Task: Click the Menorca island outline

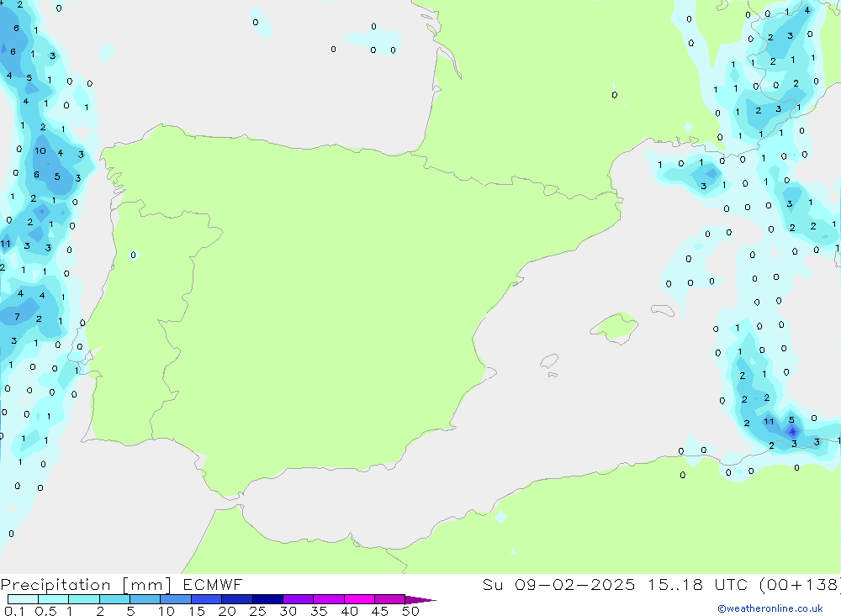Action: (x=663, y=311)
